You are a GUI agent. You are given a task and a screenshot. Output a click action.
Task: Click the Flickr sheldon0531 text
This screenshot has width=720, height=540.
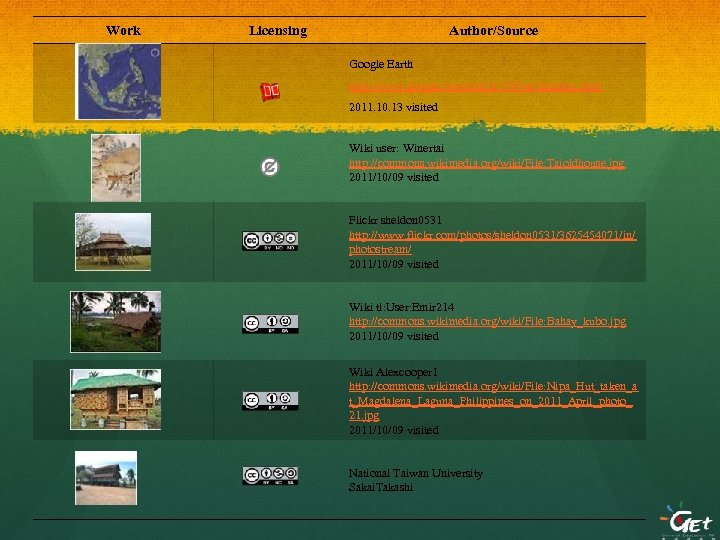pyautogui.click(x=395, y=220)
